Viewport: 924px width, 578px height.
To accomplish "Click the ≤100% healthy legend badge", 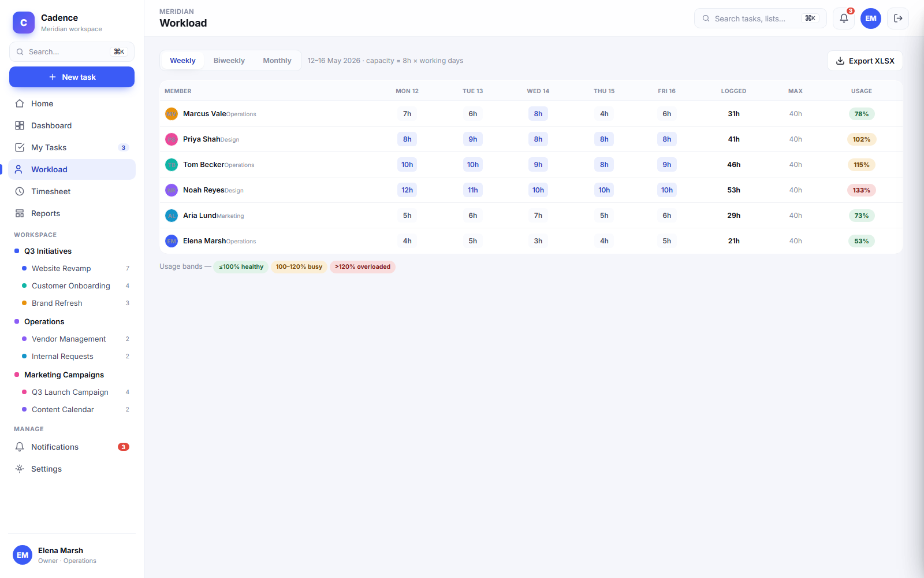I will (x=241, y=266).
